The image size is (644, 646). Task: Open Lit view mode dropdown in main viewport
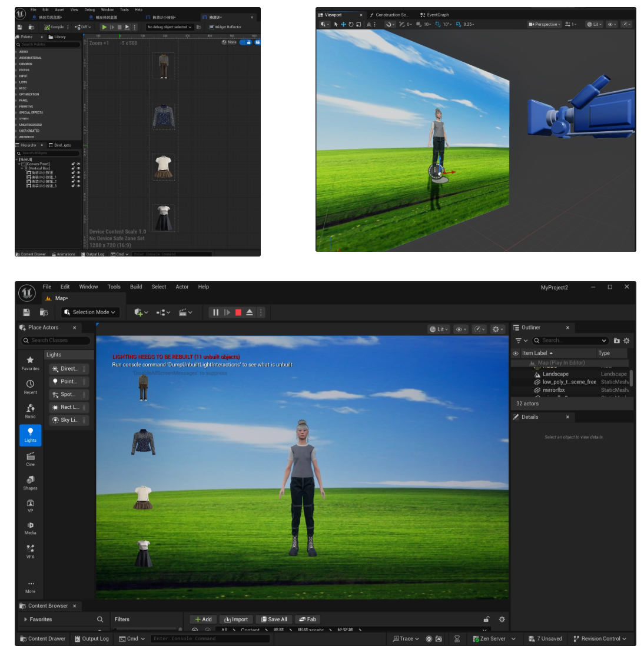point(439,329)
